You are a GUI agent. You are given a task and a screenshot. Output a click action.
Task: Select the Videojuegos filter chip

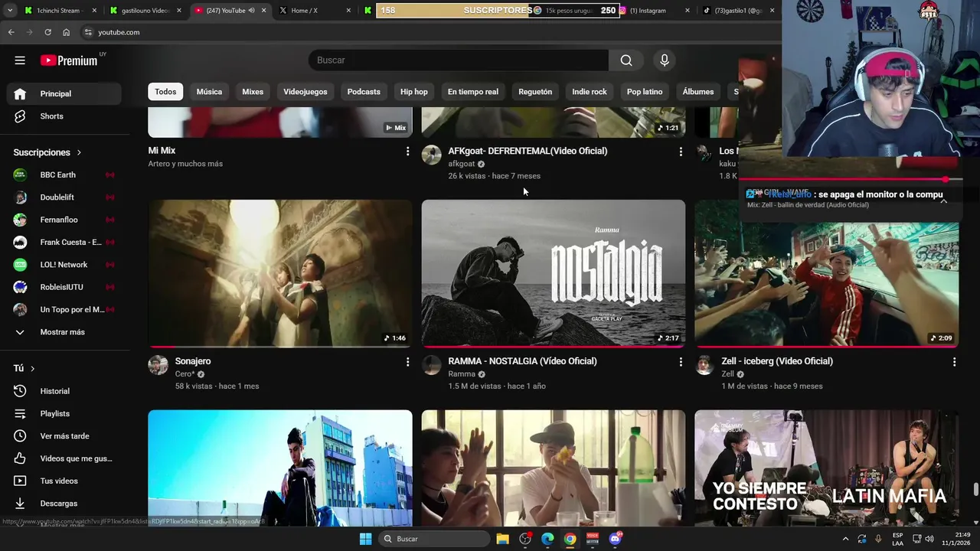coord(305,92)
